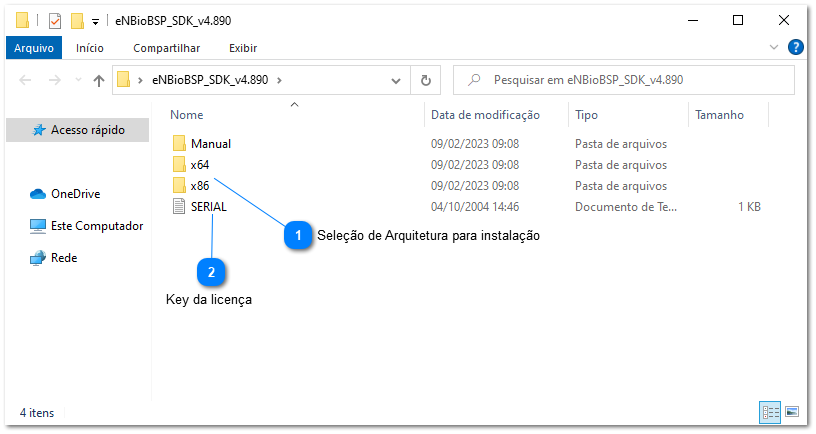Switch to large icons view in status bar
This screenshot has width=816, height=434.
(x=792, y=413)
